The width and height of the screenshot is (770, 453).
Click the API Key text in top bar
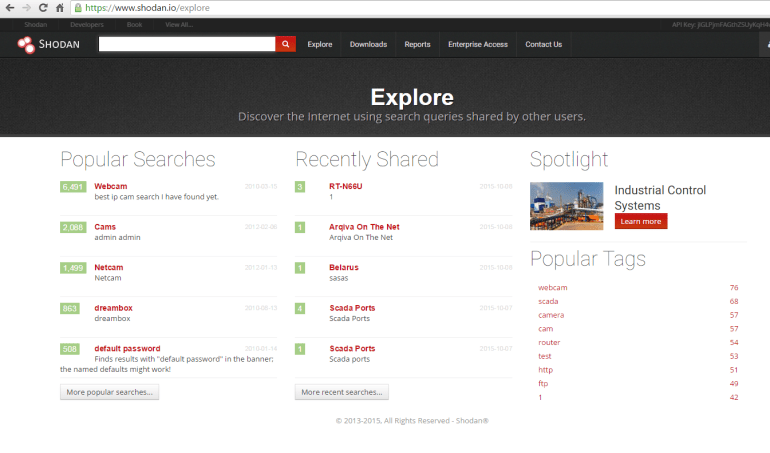point(720,25)
